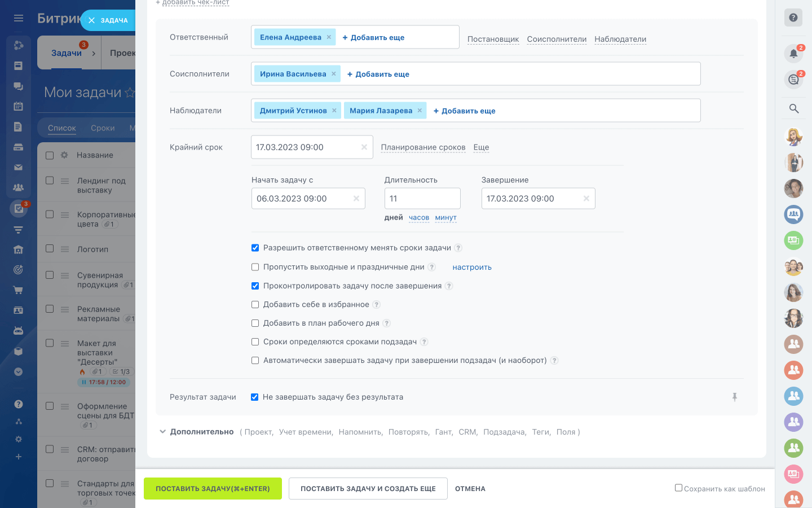Select the CRM funnel icon in the sidebar

[18, 230]
